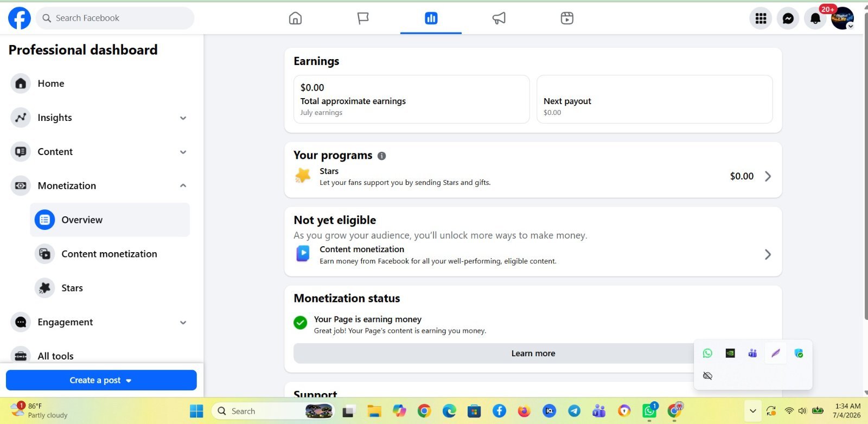
Task: Open the nine-dot Menu grid icon
Action: pos(761,18)
